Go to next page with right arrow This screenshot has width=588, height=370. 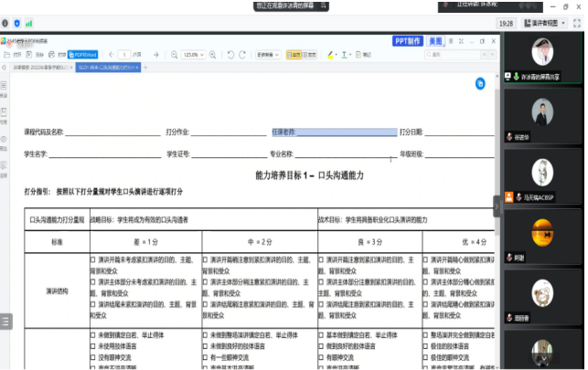156,55
